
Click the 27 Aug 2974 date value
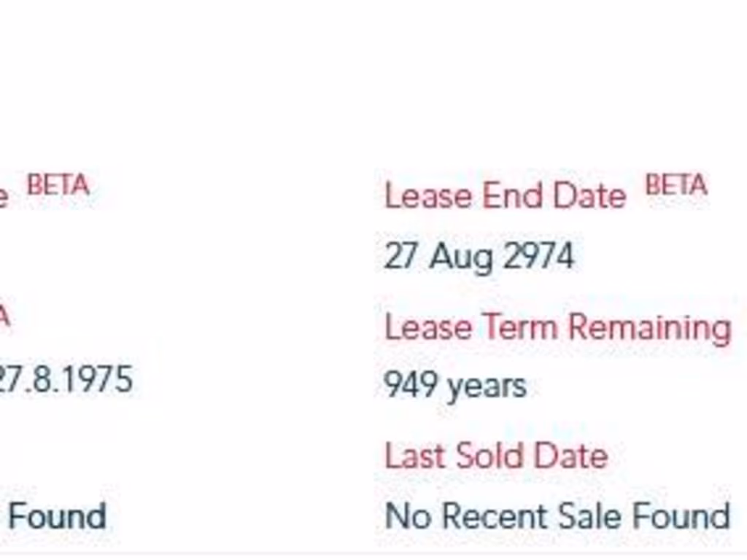[x=479, y=257]
